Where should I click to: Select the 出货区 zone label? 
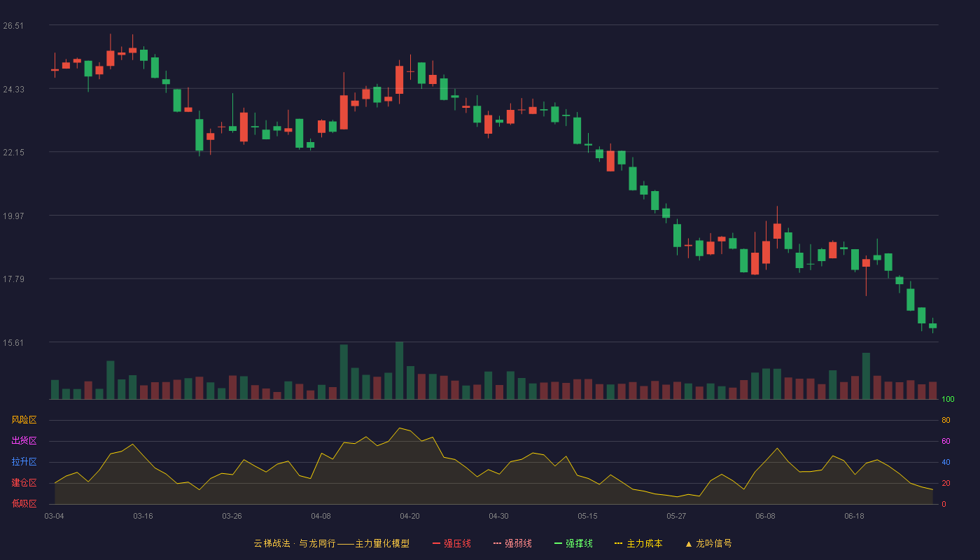pos(24,441)
